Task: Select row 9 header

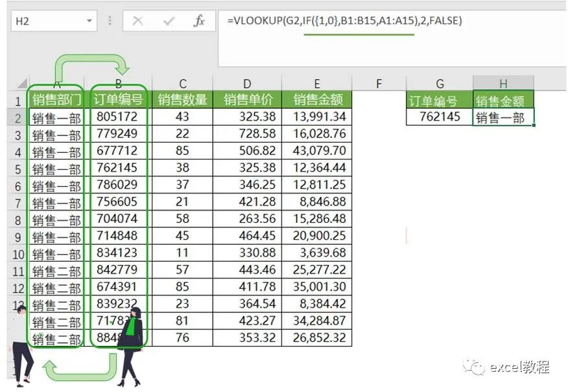Action: click(18, 236)
